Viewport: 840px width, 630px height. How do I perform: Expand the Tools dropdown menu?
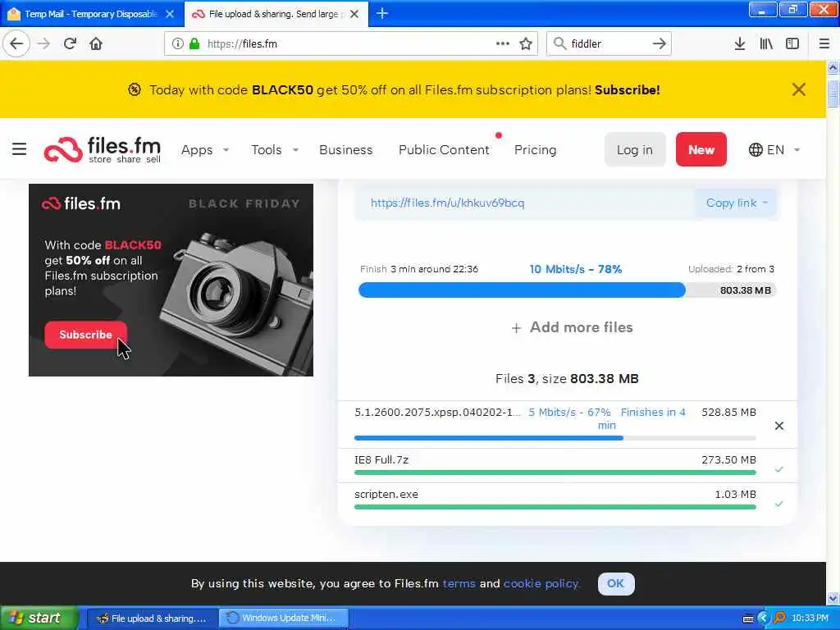click(x=275, y=150)
